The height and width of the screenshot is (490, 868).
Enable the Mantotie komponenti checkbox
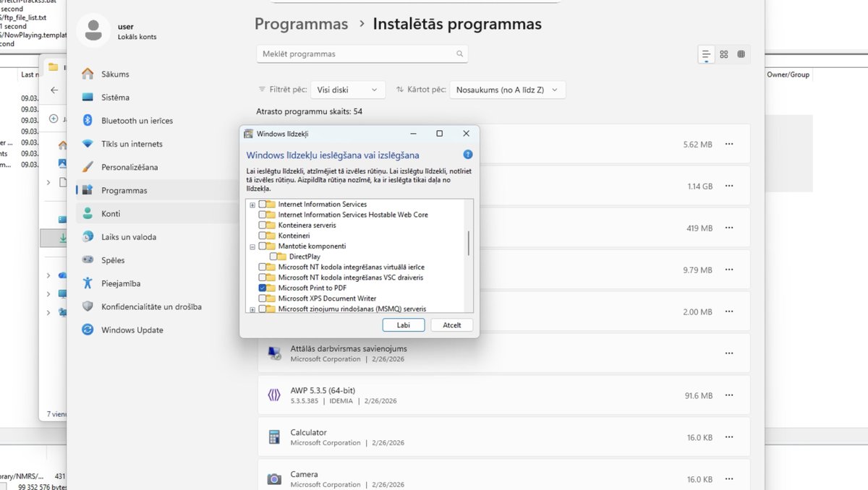pos(263,246)
